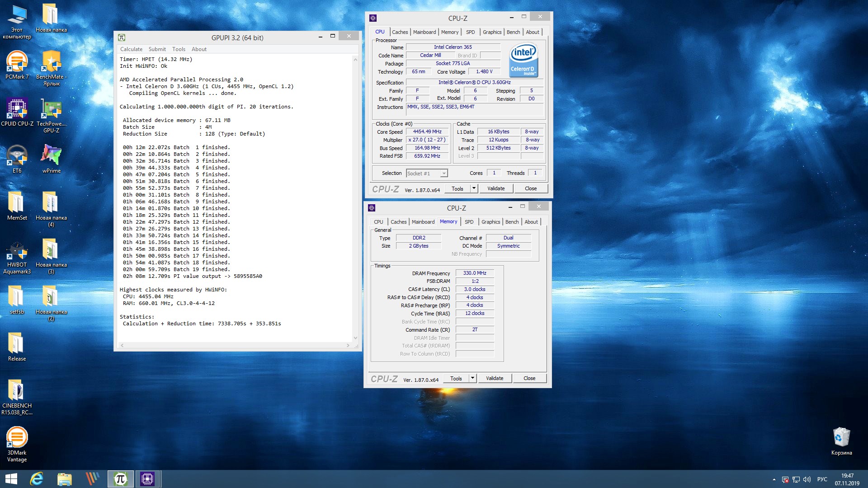Open the Release folder icon

pyautogui.click(x=17, y=347)
